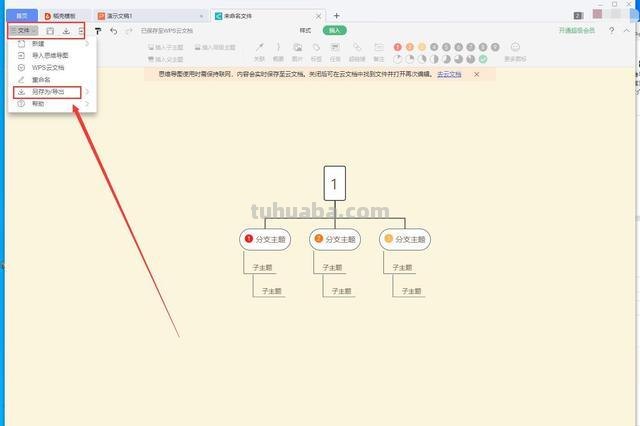Expand the 帮助 submenu arrow
640x426 pixels.
(87, 104)
